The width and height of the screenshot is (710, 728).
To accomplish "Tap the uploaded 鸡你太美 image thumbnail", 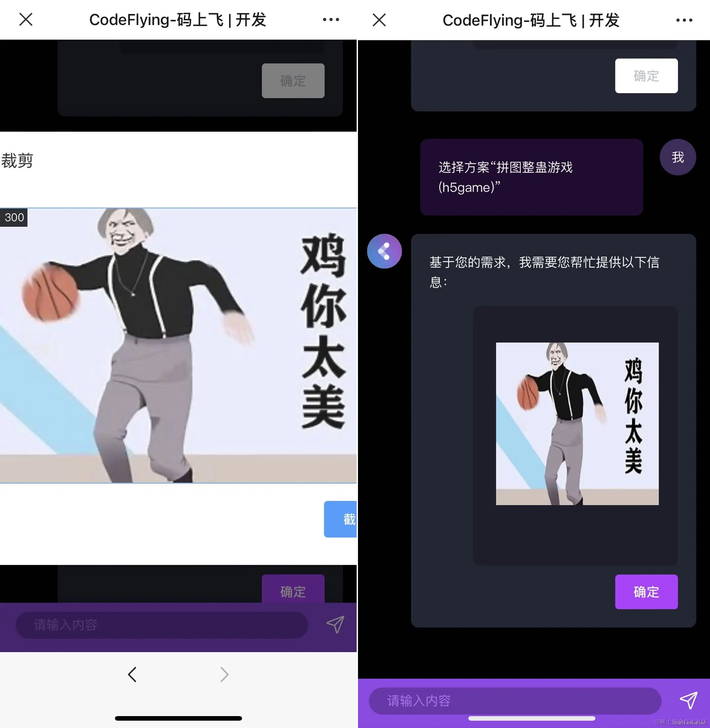I will click(x=577, y=424).
